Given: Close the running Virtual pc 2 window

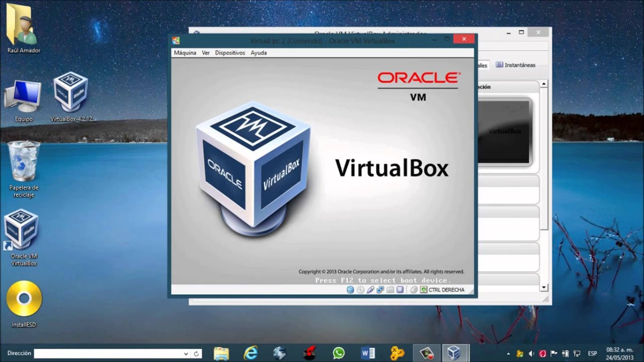Looking at the screenshot, I should pyautogui.click(x=463, y=39).
